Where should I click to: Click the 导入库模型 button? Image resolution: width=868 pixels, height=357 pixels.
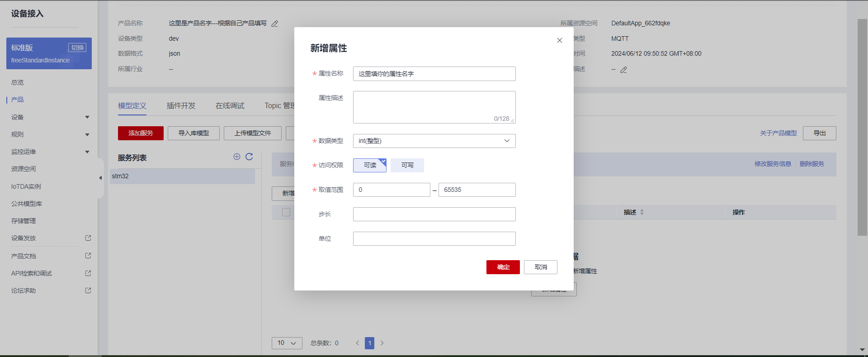coord(193,133)
